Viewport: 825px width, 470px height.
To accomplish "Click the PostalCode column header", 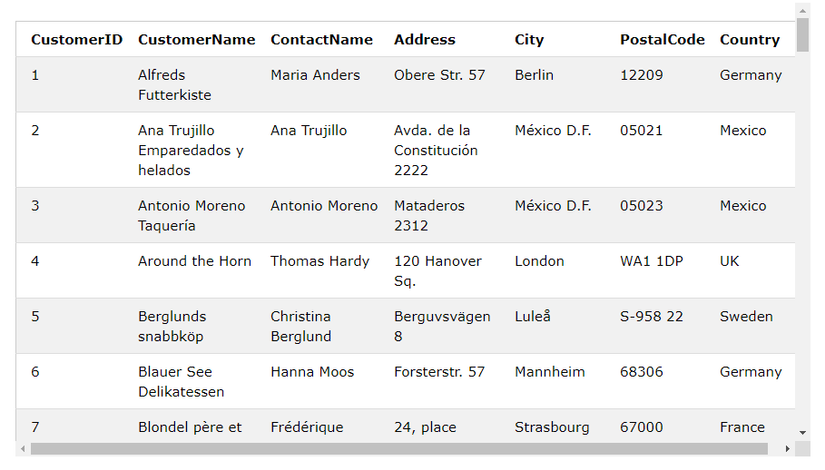I will tap(662, 40).
